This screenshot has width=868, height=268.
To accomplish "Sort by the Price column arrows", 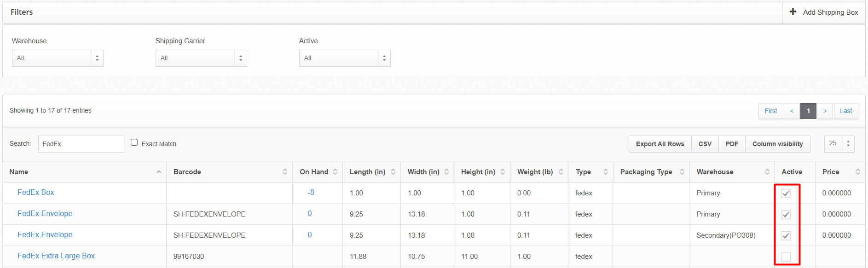I will click(858, 172).
